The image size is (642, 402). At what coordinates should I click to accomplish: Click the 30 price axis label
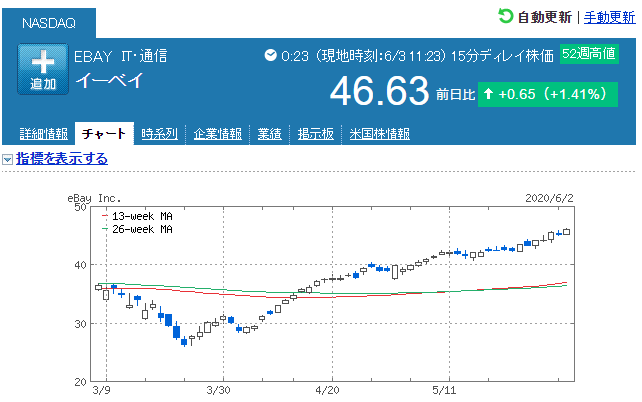(x=80, y=324)
